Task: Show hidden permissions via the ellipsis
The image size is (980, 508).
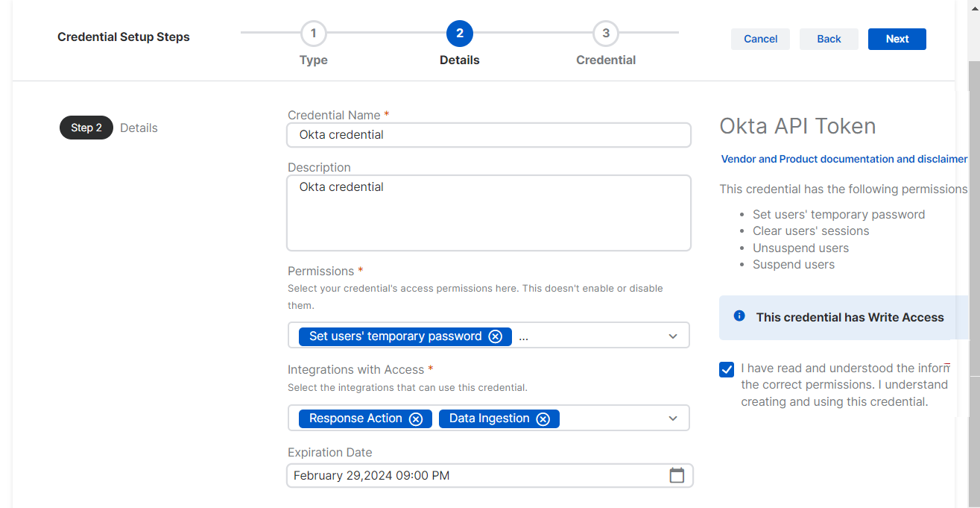Action: tap(523, 336)
